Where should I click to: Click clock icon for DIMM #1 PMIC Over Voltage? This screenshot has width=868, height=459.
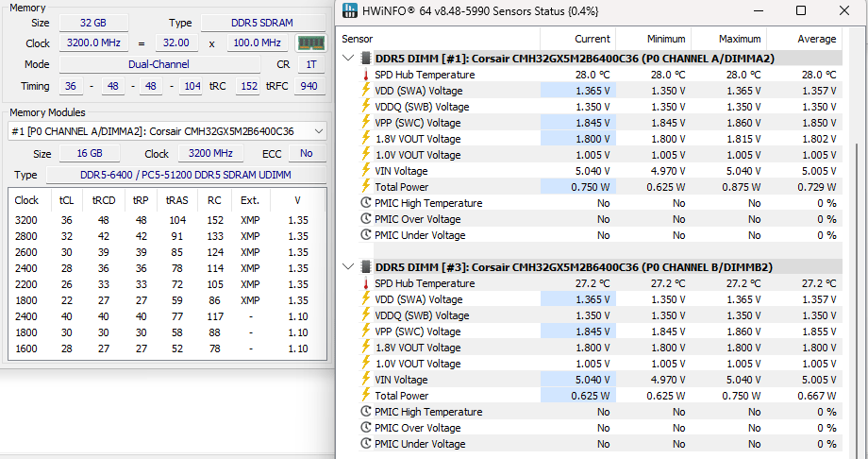tap(366, 219)
